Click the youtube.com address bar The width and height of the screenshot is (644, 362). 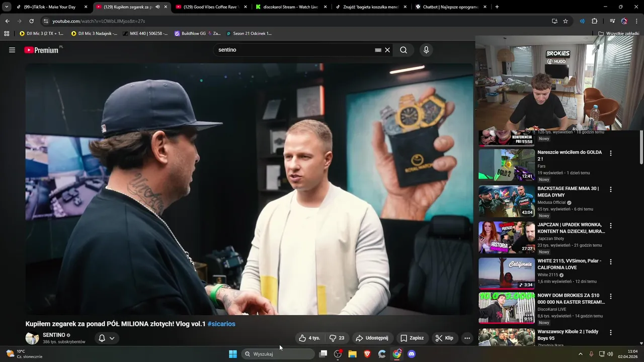297,21
